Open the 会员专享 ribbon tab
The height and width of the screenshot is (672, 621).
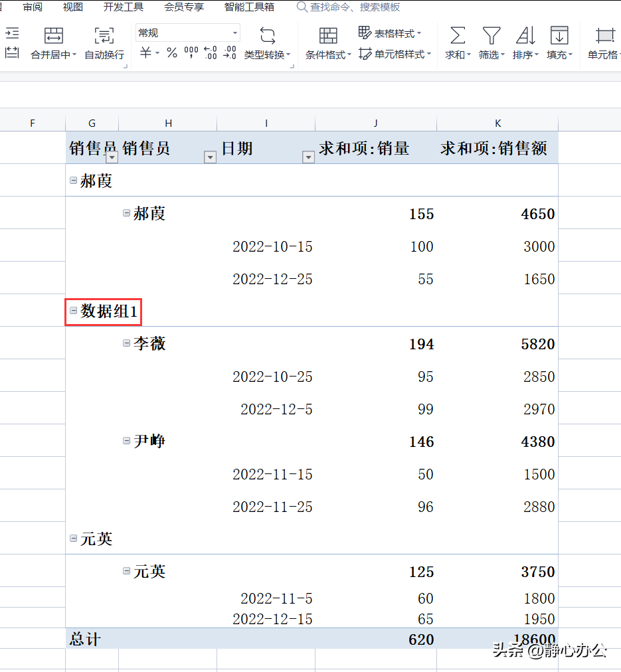pyautogui.click(x=184, y=7)
